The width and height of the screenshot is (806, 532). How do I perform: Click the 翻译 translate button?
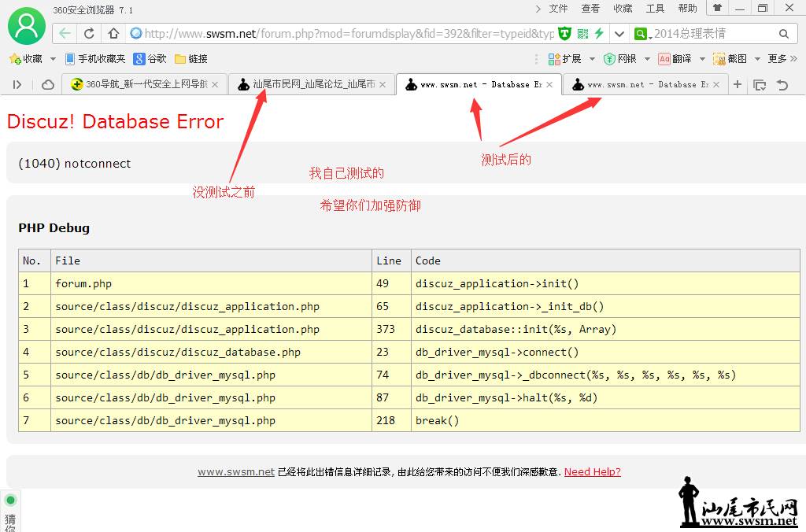coord(675,58)
